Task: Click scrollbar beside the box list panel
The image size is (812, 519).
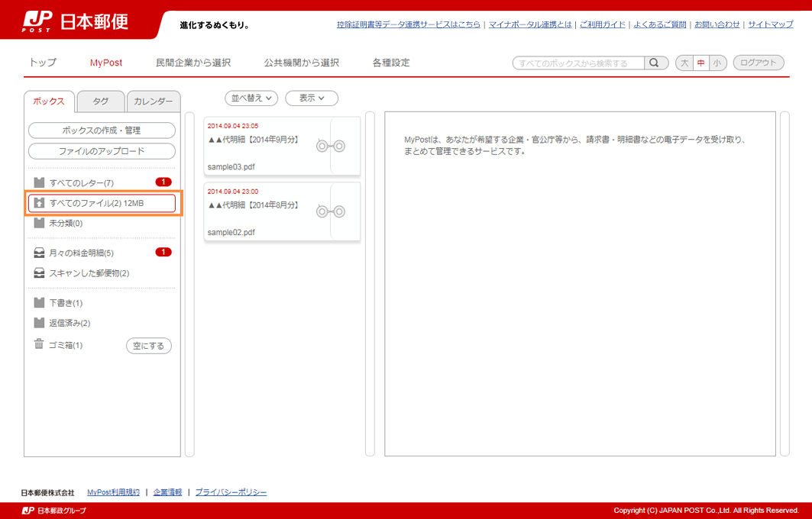Action: point(189,284)
